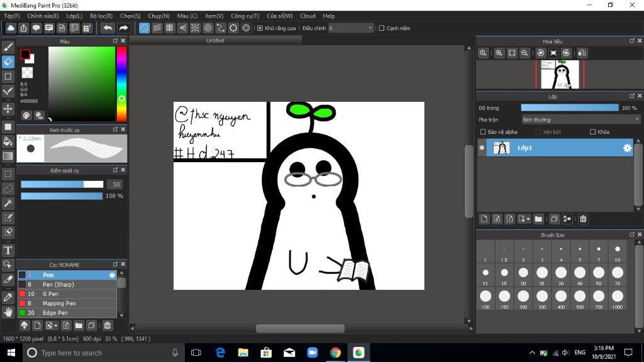Select the Mapping Pen brush

[x=67, y=304]
